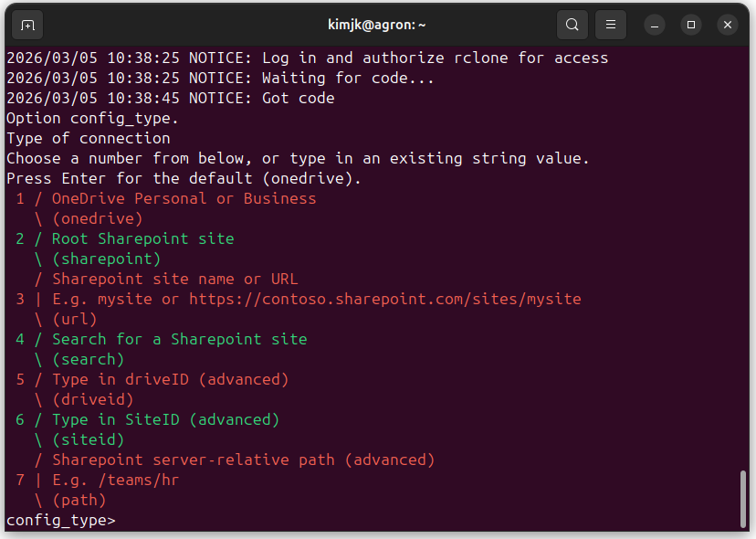Minimize the terminal window
Image resolution: width=756 pixels, height=539 pixels.
pos(655,25)
